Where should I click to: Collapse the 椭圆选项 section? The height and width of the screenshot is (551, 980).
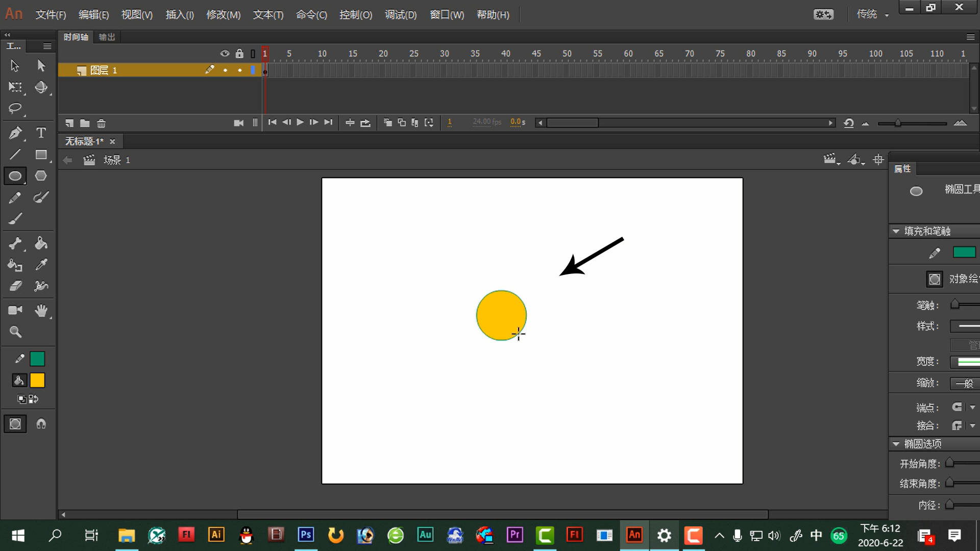[x=896, y=444]
